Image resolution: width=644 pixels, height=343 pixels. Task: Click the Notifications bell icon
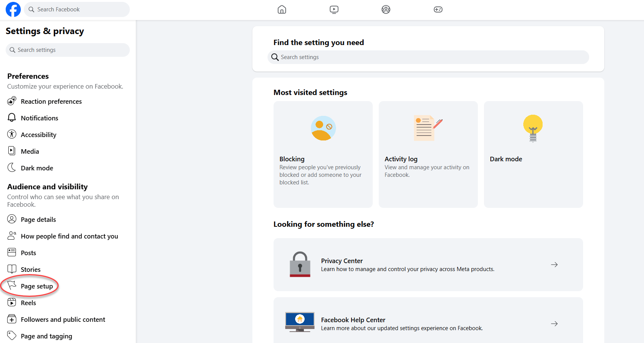12,118
